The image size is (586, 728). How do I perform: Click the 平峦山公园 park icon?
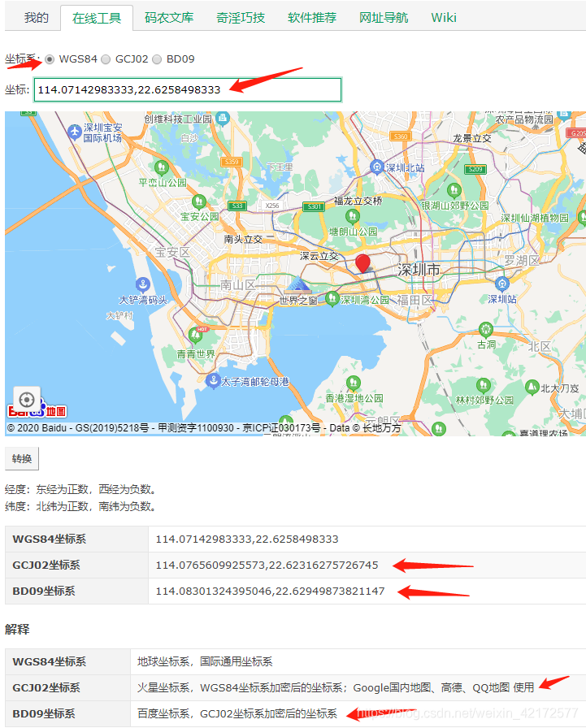click(x=161, y=167)
